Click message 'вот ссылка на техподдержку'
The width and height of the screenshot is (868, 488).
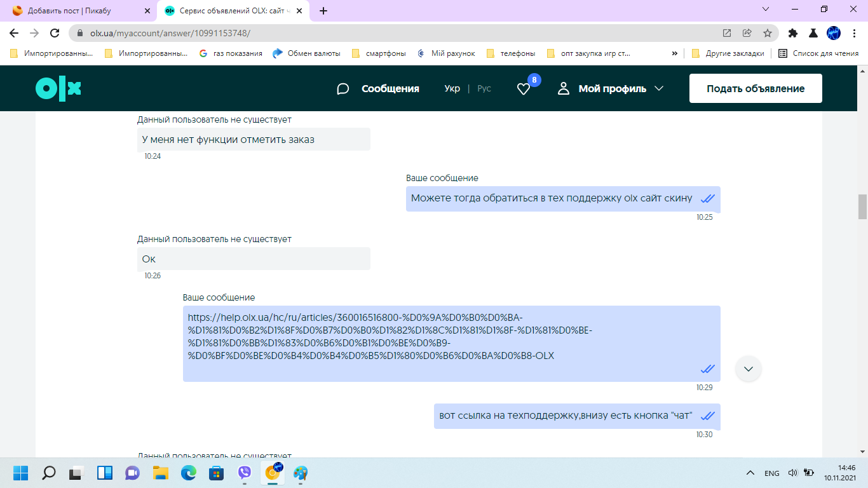click(577, 416)
